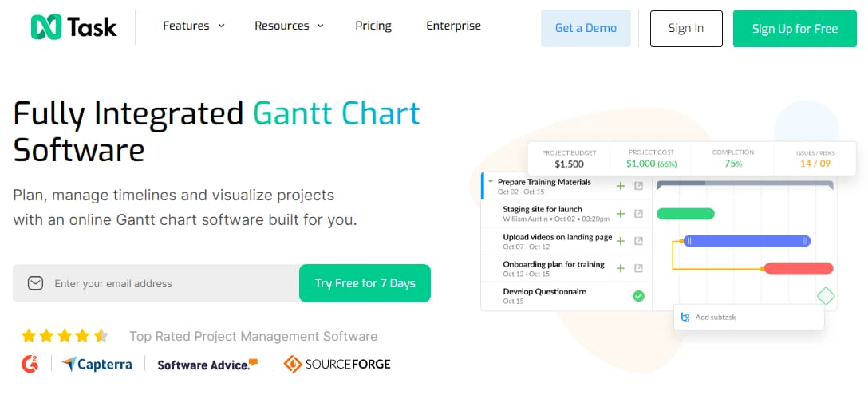868x399 pixels.
Task: Select the blue Upload videos Gantt bar
Action: tap(747, 241)
